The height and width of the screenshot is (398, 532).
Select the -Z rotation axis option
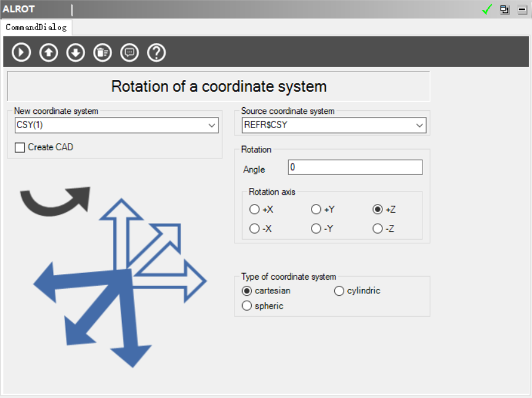point(377,229)
